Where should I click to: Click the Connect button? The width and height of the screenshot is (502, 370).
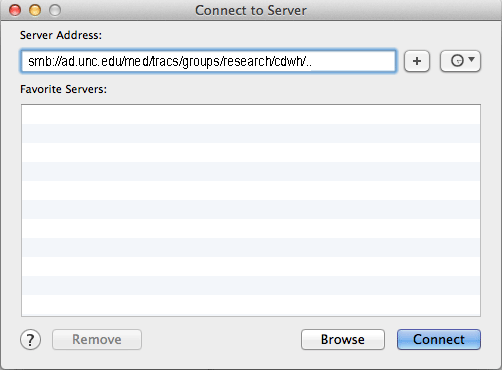(x=439, y=340)
